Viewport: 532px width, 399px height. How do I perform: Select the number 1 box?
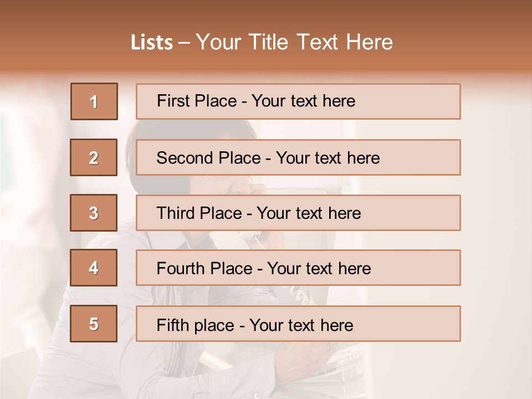[x=94, y=101]
